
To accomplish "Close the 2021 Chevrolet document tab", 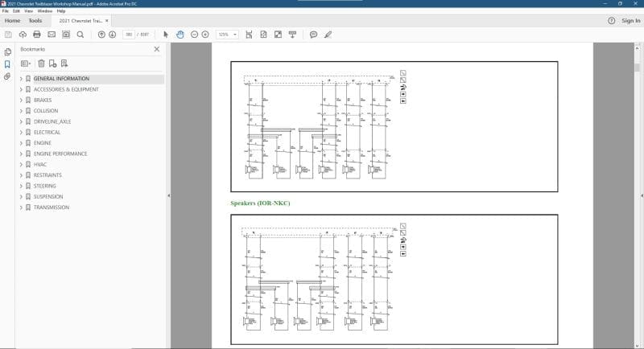I will (107, 20).
